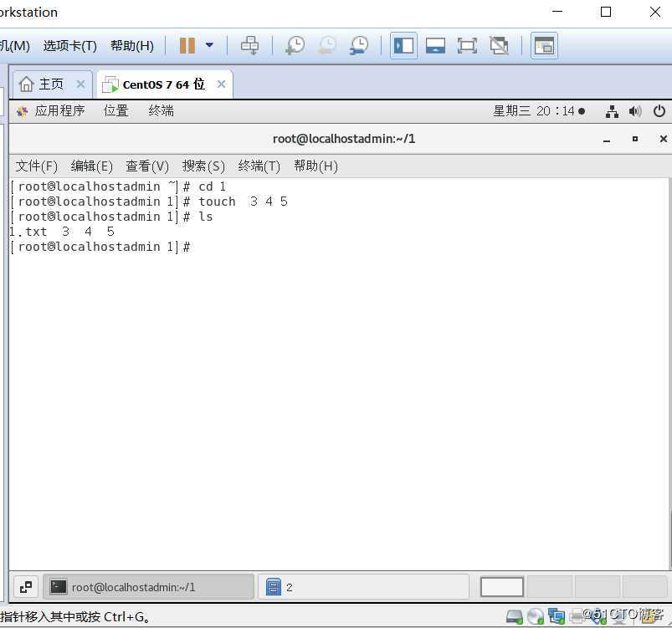Switch to Unity mode icon

click(544, 45)
